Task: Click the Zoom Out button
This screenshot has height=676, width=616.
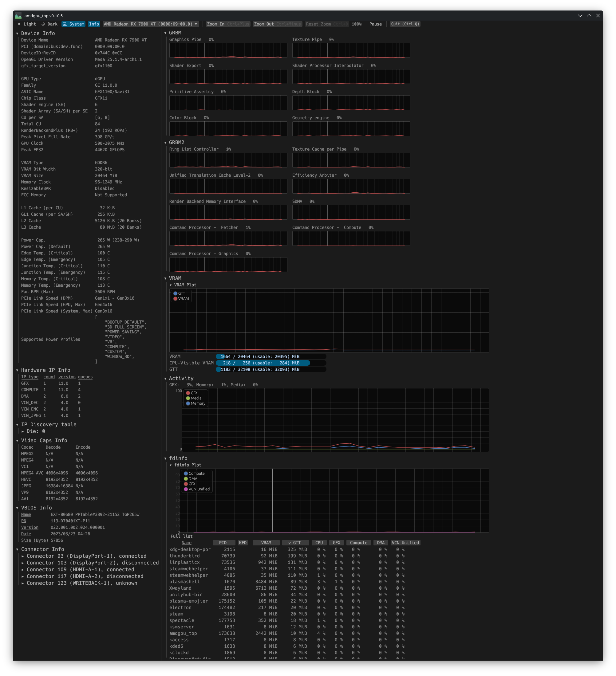Action: click(277, 24)
